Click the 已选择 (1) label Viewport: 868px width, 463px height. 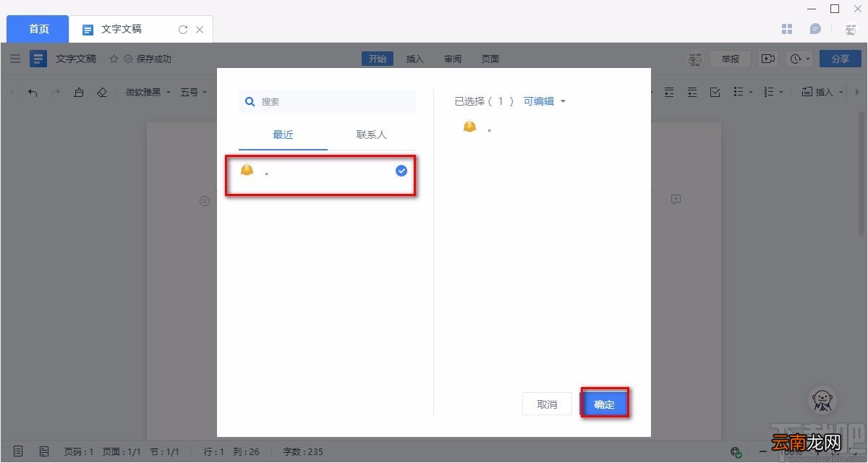pos(484,101)
